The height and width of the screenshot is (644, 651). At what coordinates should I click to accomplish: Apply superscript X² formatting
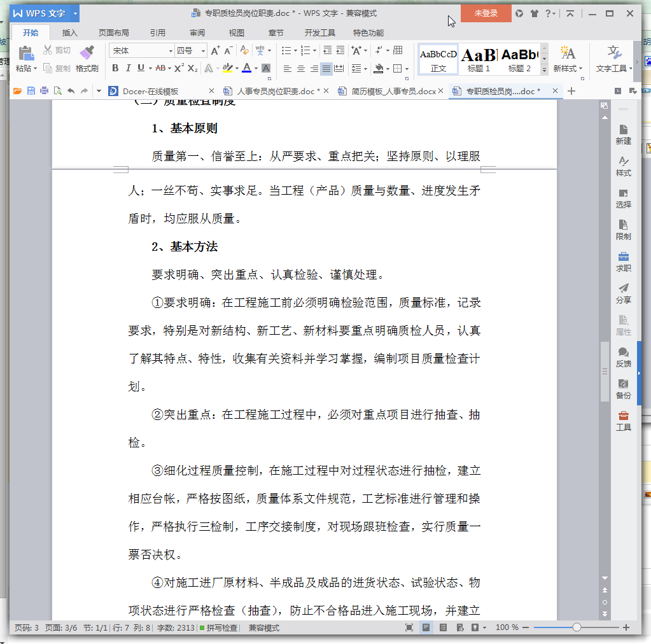click(179, 68)
